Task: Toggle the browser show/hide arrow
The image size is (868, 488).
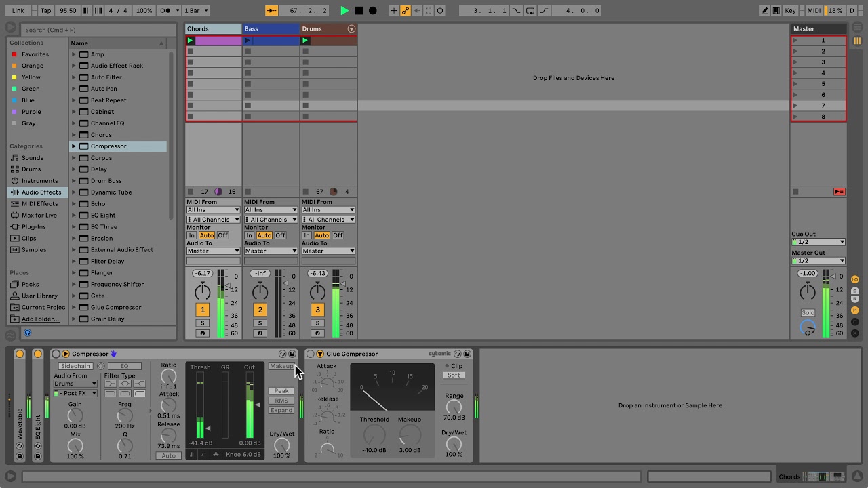Action: coord(10,27)
